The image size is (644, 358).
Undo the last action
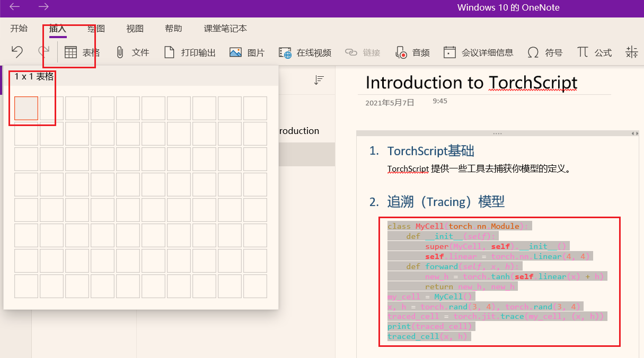tap(17, 51)
